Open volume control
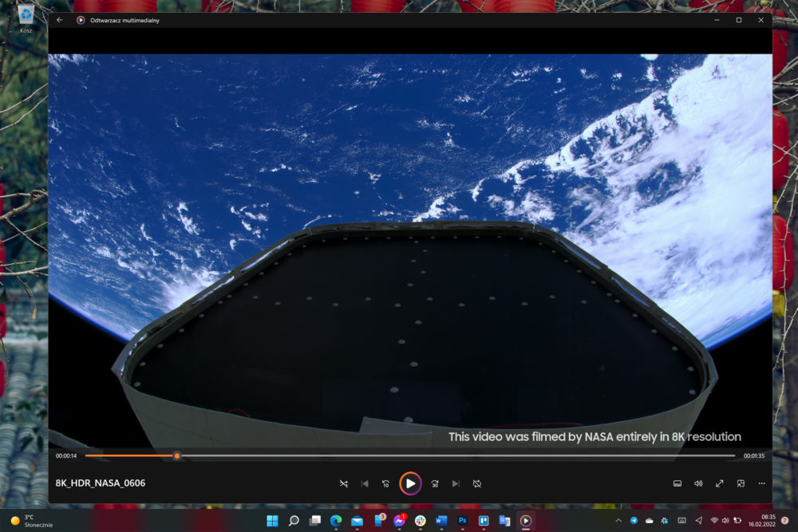 [698, 483]
